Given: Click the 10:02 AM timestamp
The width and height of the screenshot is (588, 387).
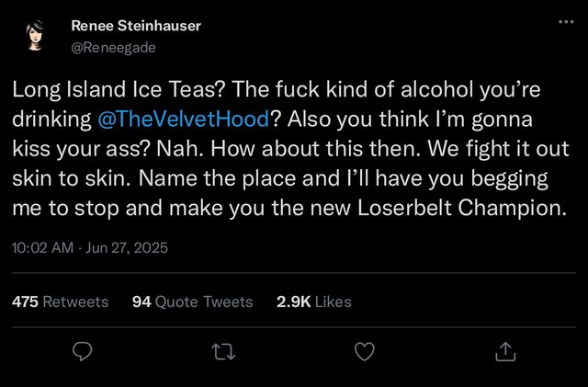Looking at the screenshot, I should pyautogui.click(x=42, y=248).
